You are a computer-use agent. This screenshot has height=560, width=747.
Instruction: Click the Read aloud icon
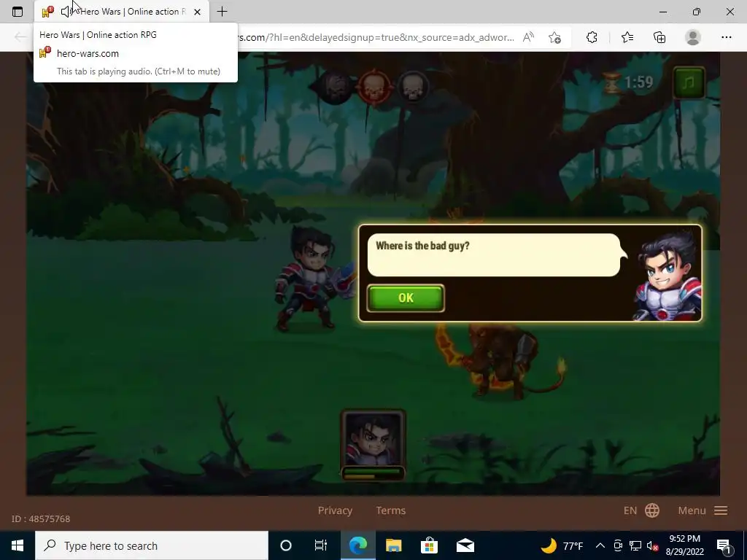coord(528,37)
